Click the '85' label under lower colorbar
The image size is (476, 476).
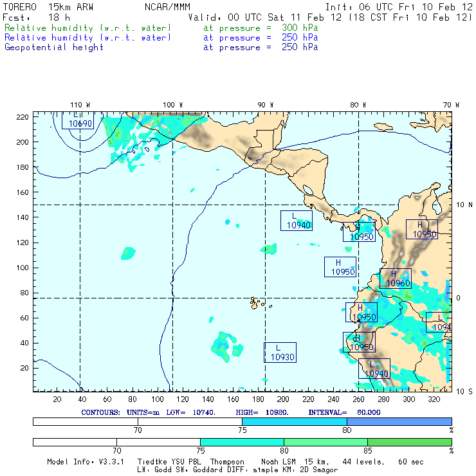(368, 450)
